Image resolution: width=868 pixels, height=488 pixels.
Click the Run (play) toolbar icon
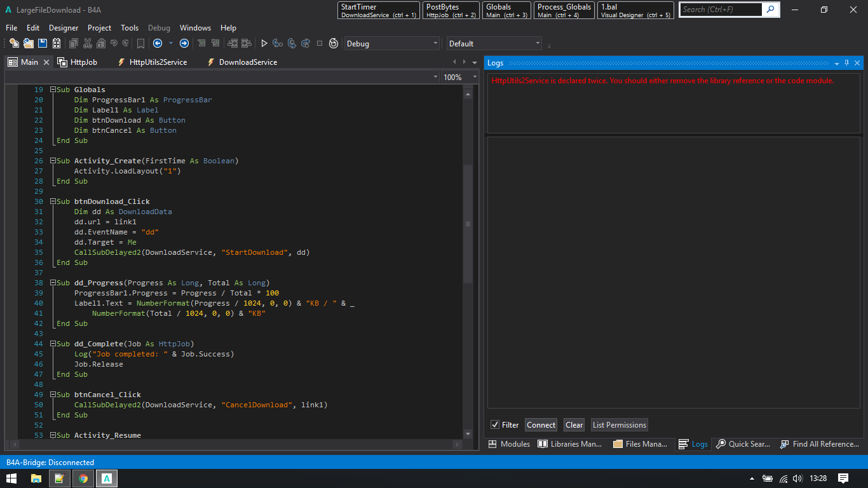coord(264,43)
